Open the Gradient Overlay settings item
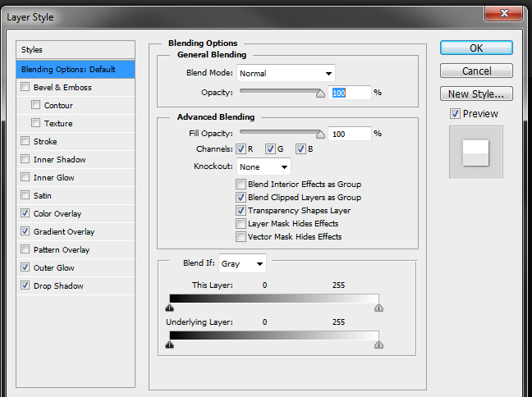532x397 pixels. [x=63, y=232]
